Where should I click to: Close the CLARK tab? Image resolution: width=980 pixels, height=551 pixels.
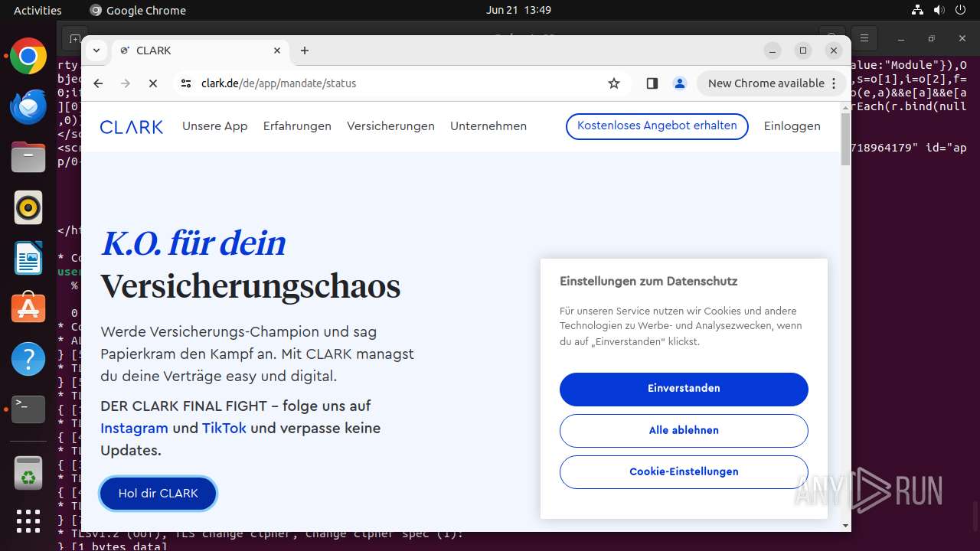tap(278, 51)
